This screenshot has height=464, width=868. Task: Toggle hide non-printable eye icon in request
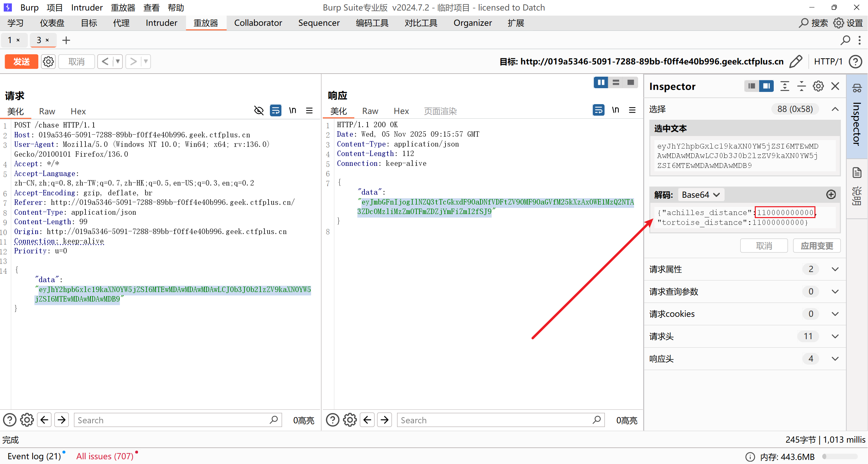tap(259, 111)
